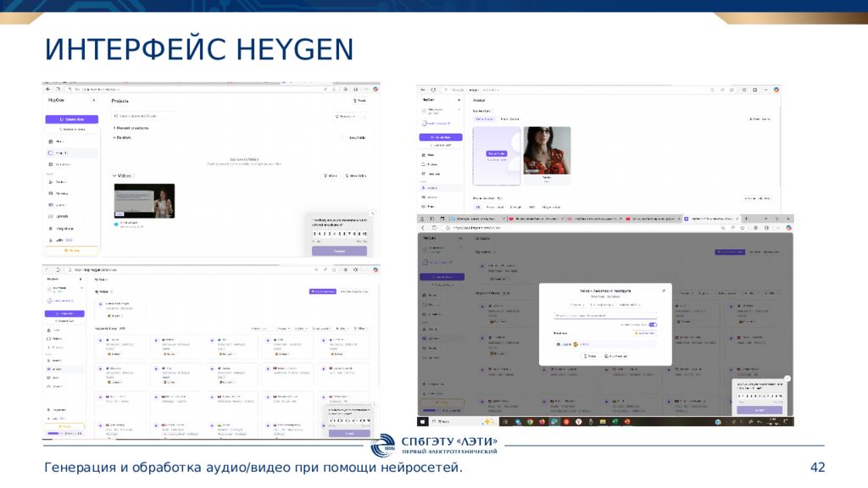This screenshot has width=868, height=488.
Task: Collapse the Videos section on the Projects page
Action: (x=122, y=176)
